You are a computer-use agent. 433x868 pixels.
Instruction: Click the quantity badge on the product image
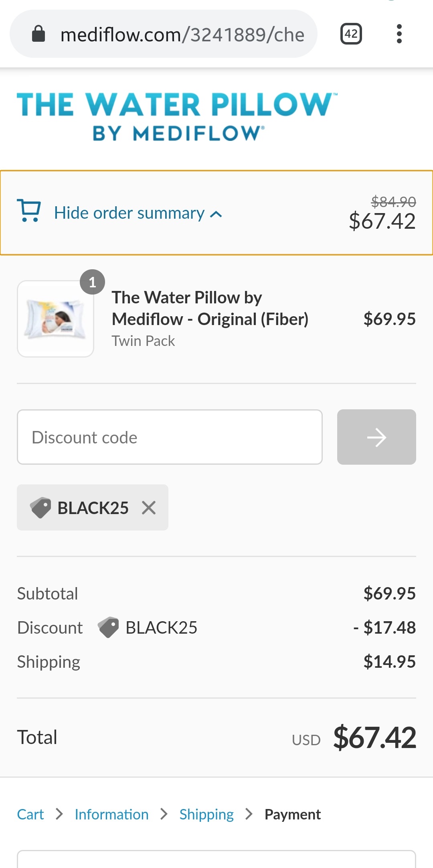click(x=92, y=282)
